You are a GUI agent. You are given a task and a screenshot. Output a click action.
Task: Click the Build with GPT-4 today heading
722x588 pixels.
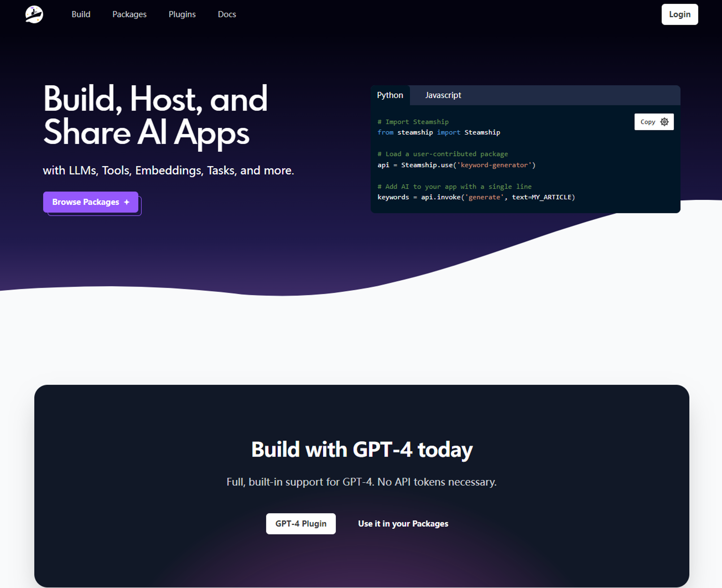[362, 450]
